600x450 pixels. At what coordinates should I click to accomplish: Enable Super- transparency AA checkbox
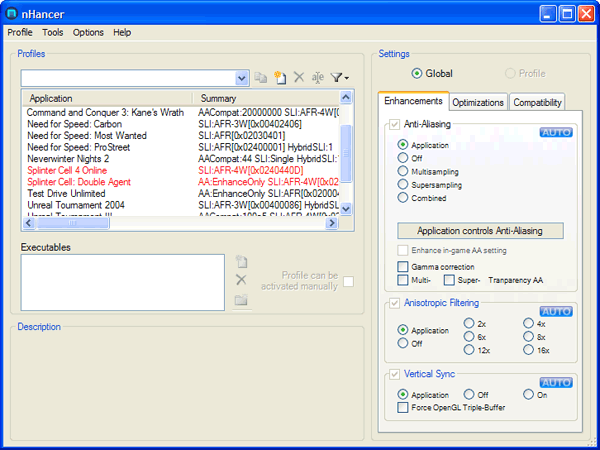point(449,280)
